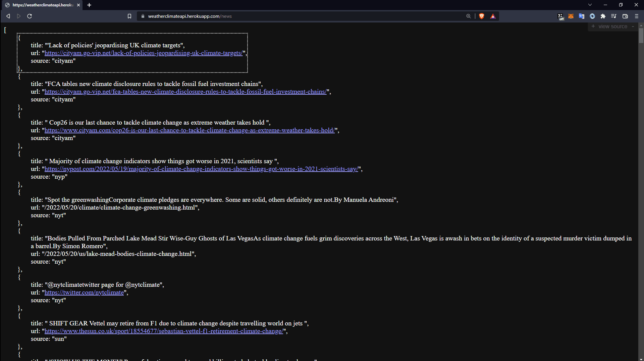
Task: Open the extension marked off
Action: tap(560, 16)
